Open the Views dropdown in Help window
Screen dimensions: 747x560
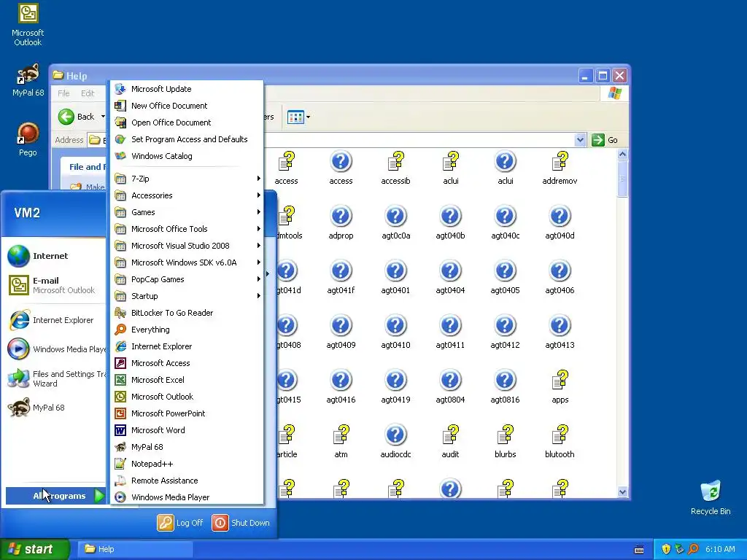click(299, 117)
